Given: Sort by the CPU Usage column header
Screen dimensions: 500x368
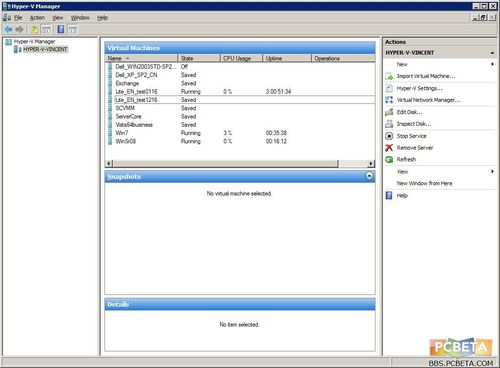Looking at the screenshot, I should [241, 58].
